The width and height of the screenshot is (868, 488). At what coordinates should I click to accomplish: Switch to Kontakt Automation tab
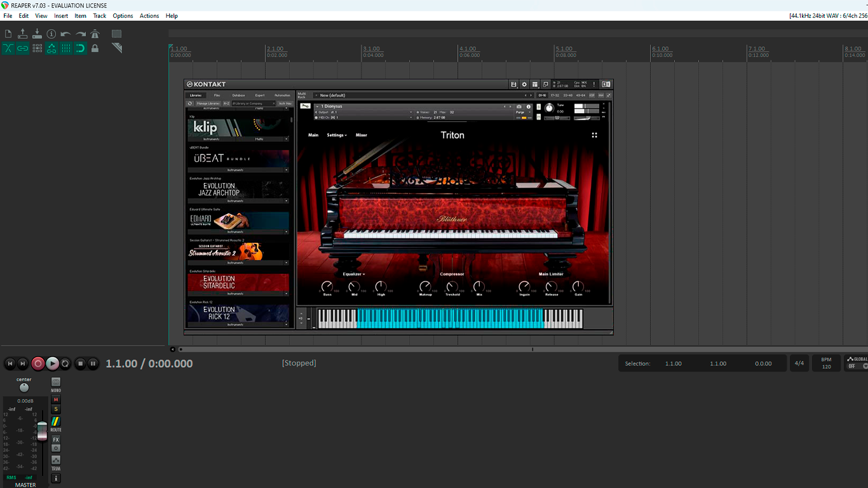[282, 95]
